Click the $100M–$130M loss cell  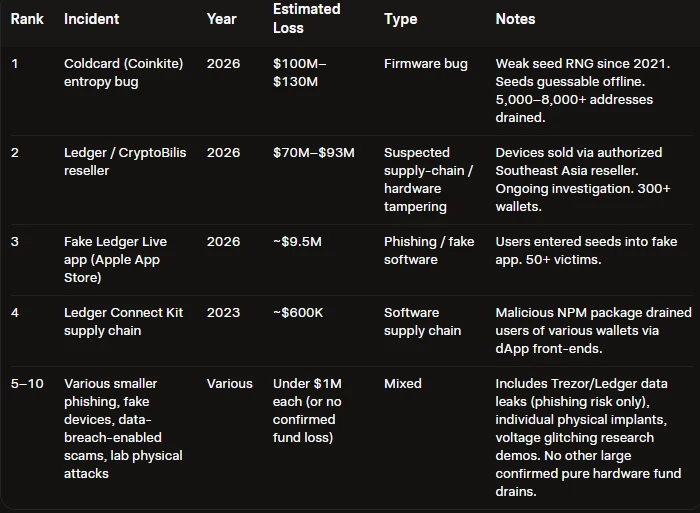(300, 72)
